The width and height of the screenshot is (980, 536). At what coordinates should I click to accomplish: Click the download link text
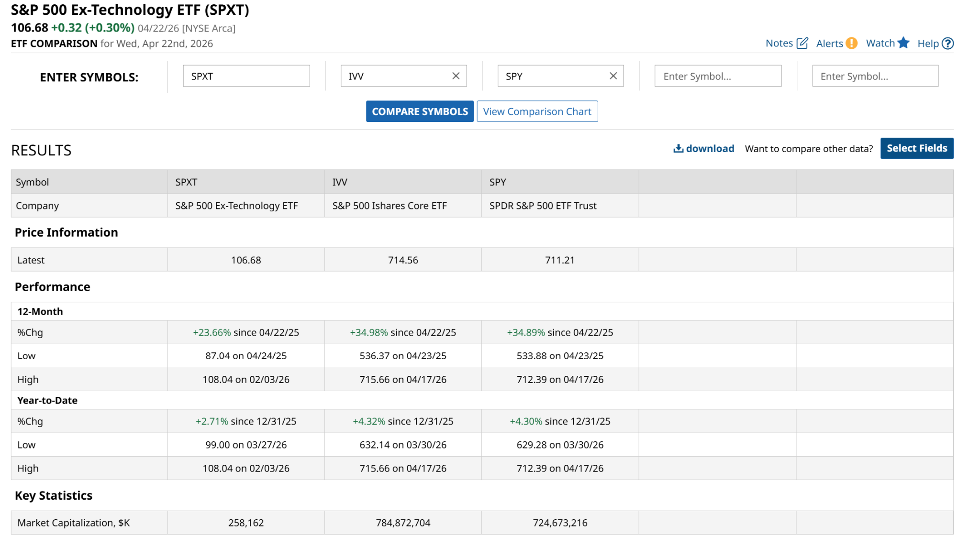point(710,149)
